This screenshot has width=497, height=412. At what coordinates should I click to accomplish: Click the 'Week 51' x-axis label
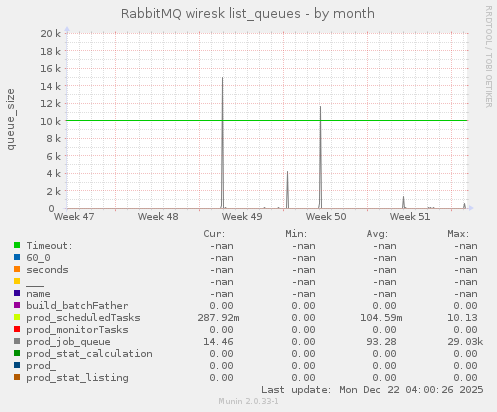(410, 217)
